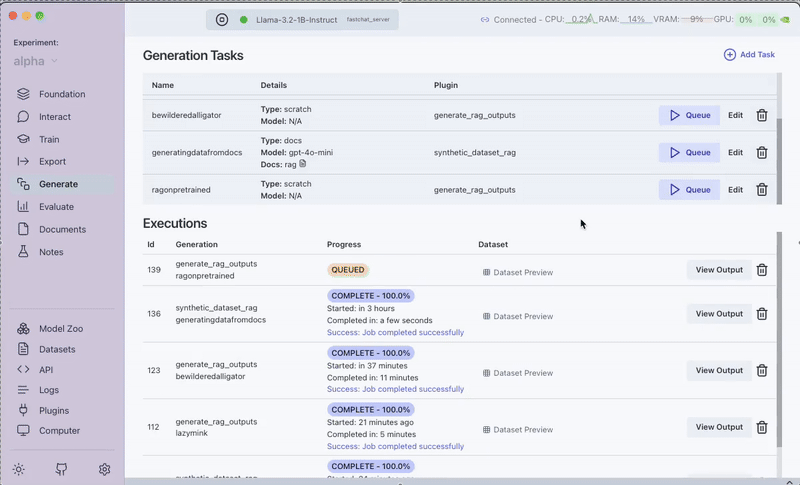The width and height of the screenshot is (800, 485).
Task: Click Add Task link
Action: tap(749, 54)
